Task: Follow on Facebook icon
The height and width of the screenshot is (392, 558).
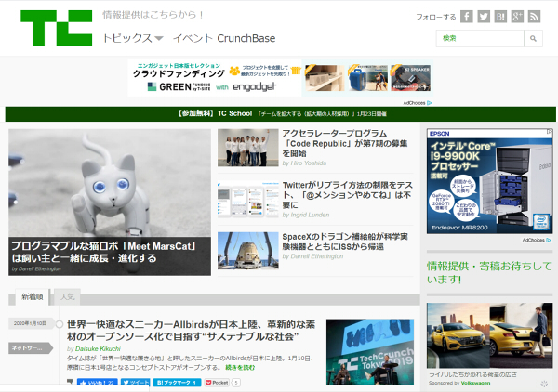Action: click(x=467, y=17)
